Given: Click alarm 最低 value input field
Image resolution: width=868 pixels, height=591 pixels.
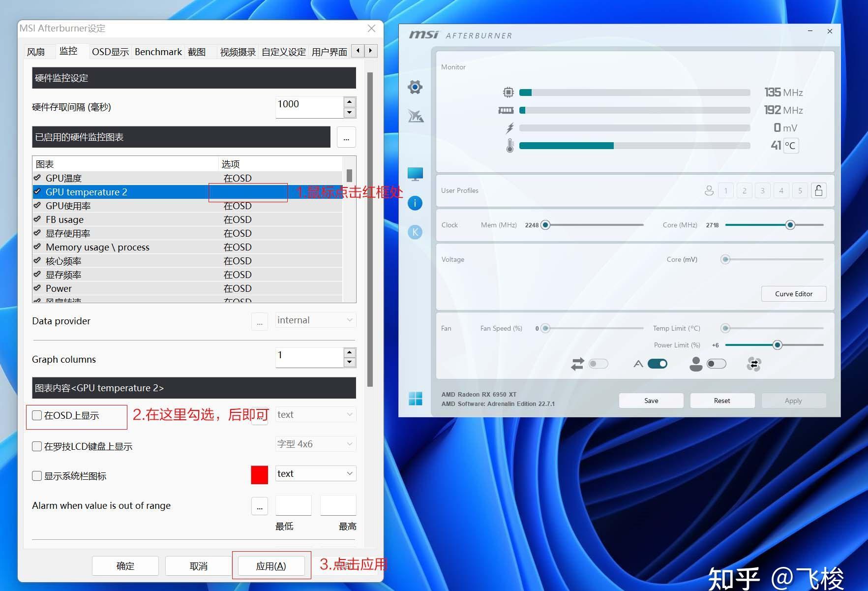Looking at the screenshot, I should coord(294,505).
